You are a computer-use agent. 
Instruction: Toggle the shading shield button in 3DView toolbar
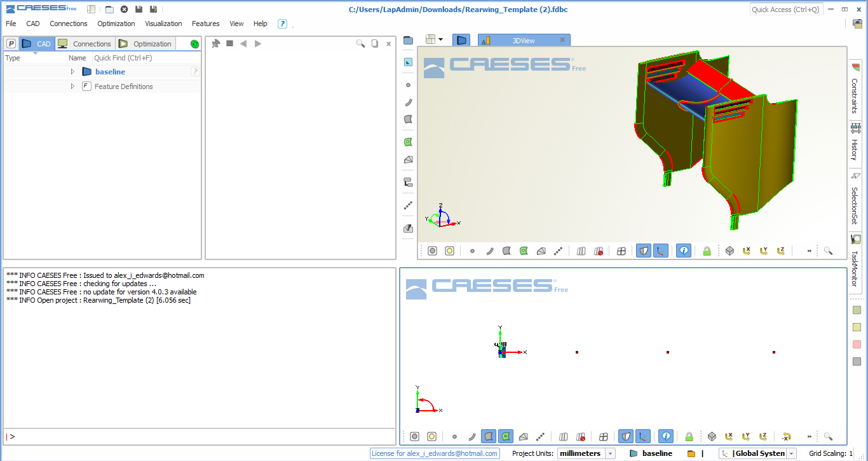643,251
